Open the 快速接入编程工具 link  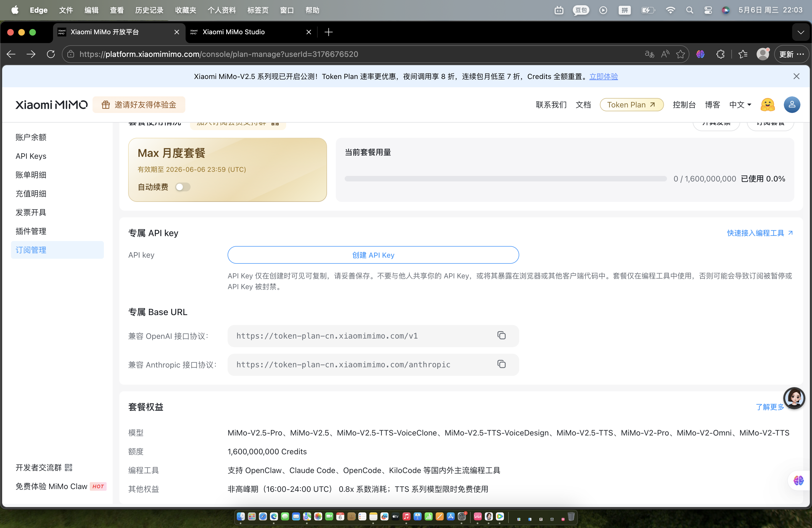760,233
